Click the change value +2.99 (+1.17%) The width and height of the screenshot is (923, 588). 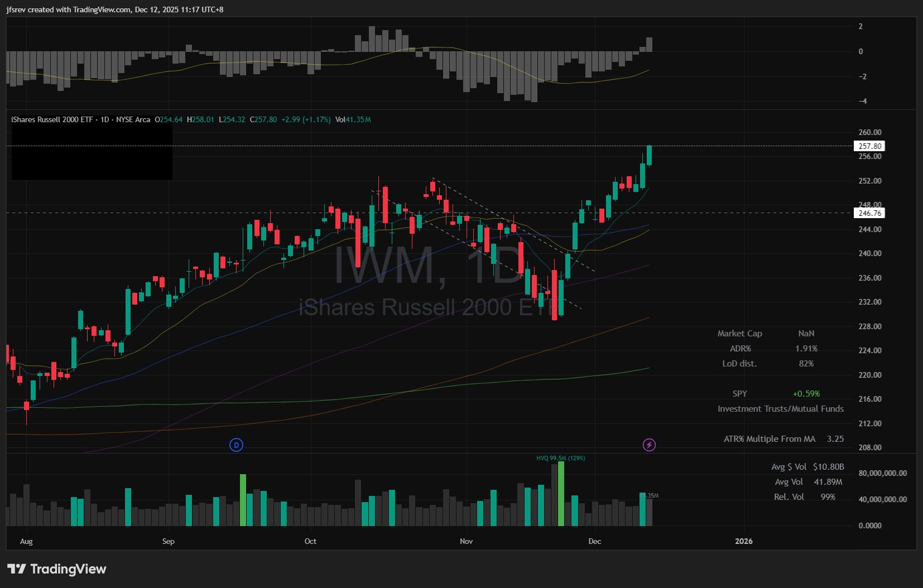click(306, 119)
